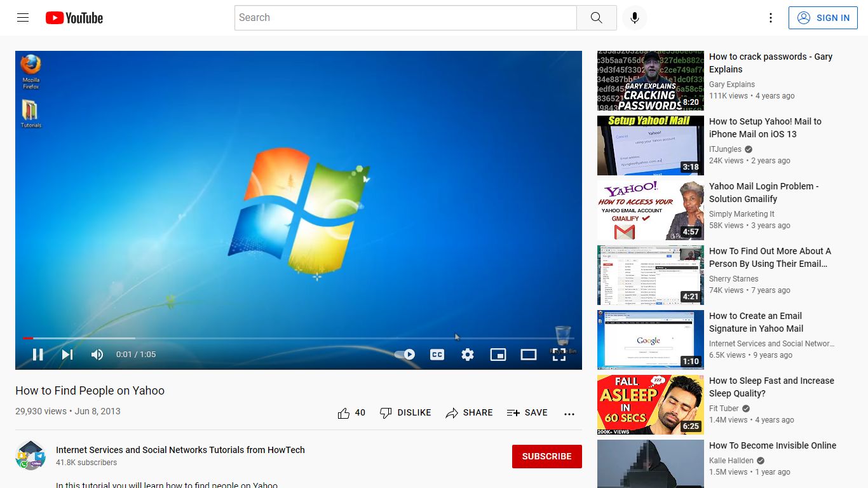
Task: Open 'How To Find Out More About A Person' title
Action: (x=770, y=257)
